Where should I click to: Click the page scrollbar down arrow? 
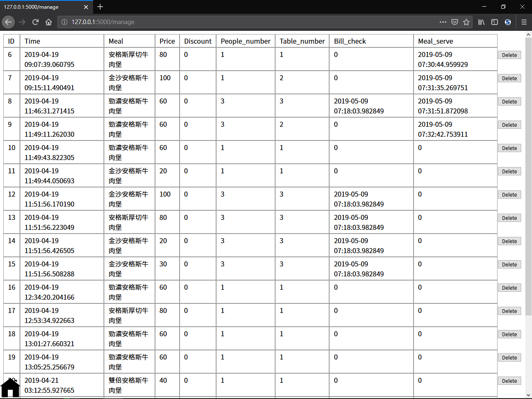[528, 395]
